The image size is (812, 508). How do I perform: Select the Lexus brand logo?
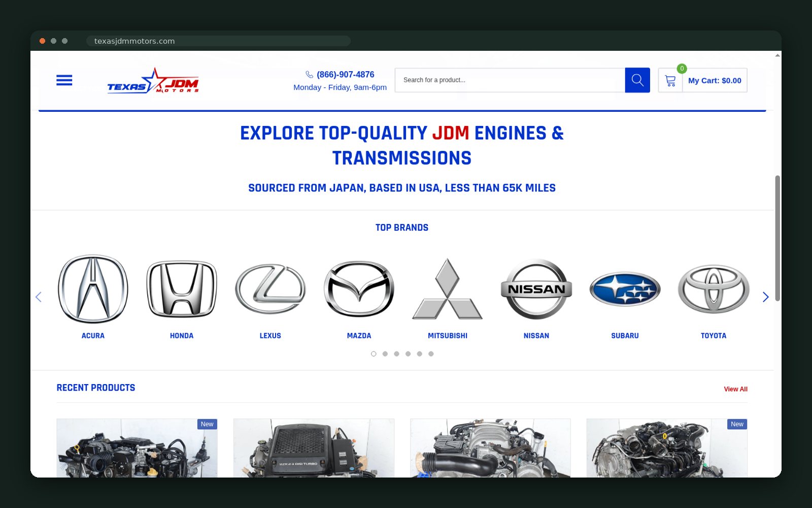(270, 289)
